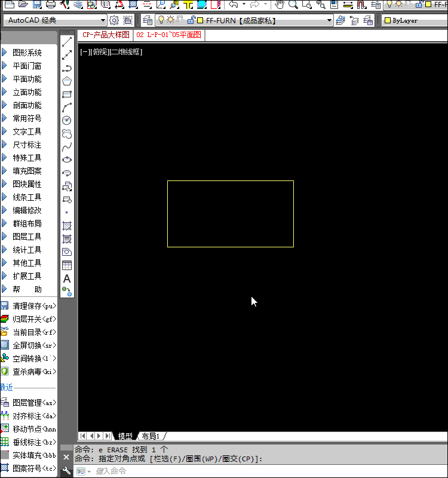Open Workspace Settings gear icon
448x478 pixels.
[x=114, y=20]
